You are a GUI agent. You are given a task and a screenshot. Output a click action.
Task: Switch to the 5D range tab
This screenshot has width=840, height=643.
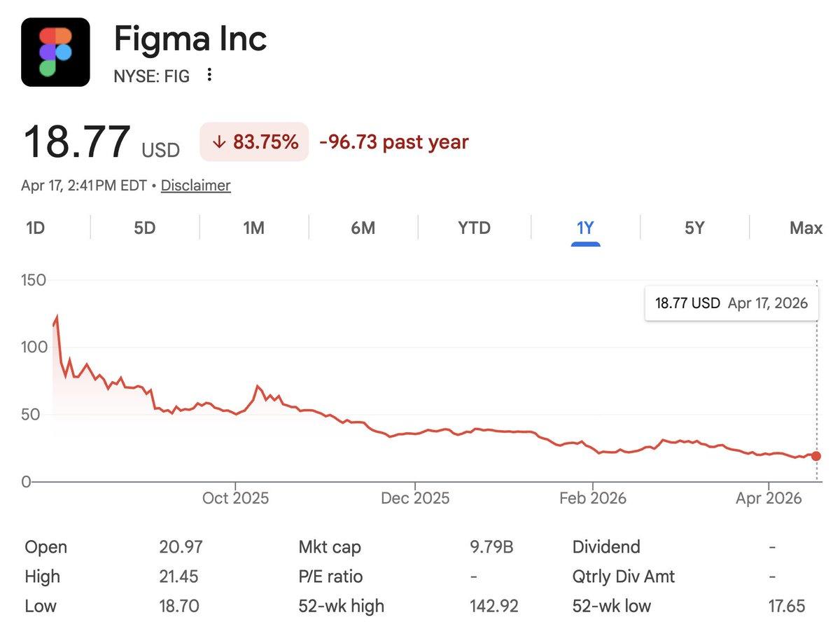[144, 228]
